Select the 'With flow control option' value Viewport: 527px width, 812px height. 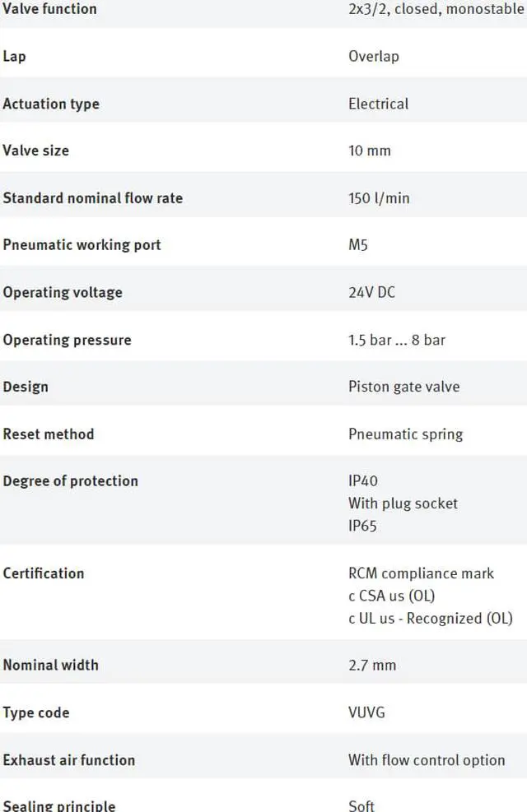point(427,759)
